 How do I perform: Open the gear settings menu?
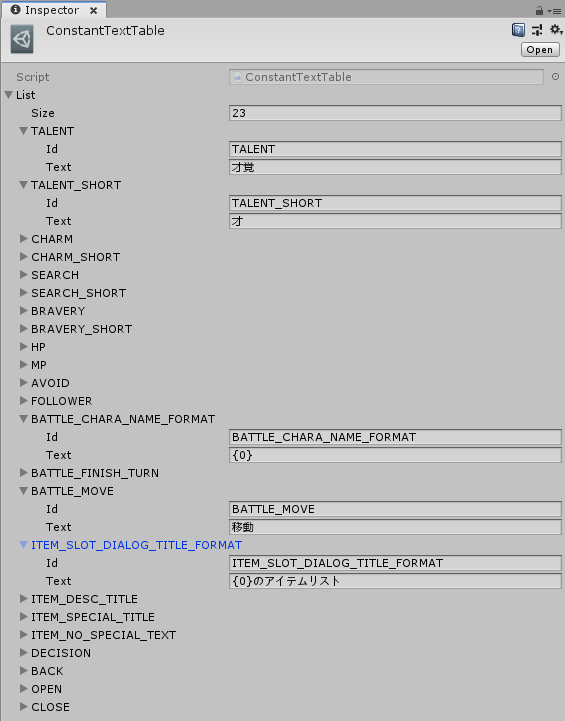pyautogui.click(x=555, y=30)
